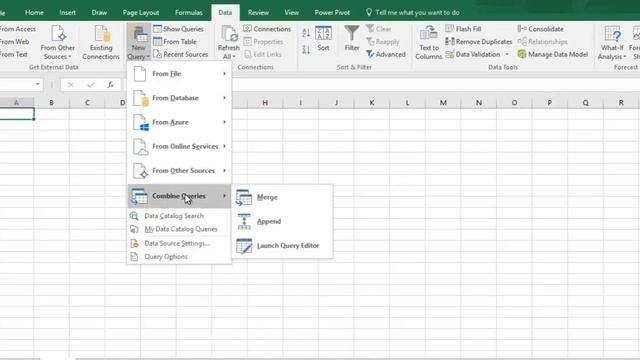Sort A to Z ascending
Viewport: 640px width, 360px height.
tap(306, 33)
